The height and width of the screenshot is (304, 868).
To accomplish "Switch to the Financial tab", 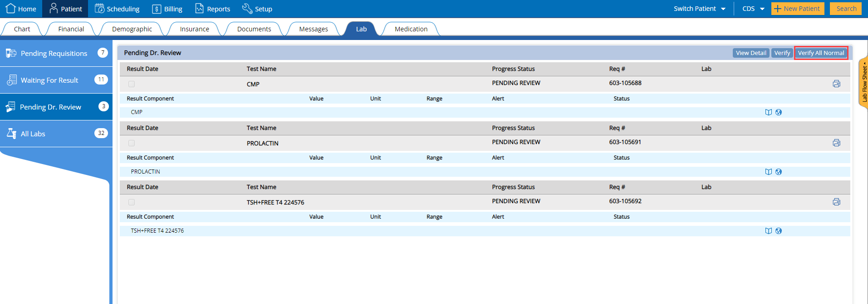I will pos(71,29).
